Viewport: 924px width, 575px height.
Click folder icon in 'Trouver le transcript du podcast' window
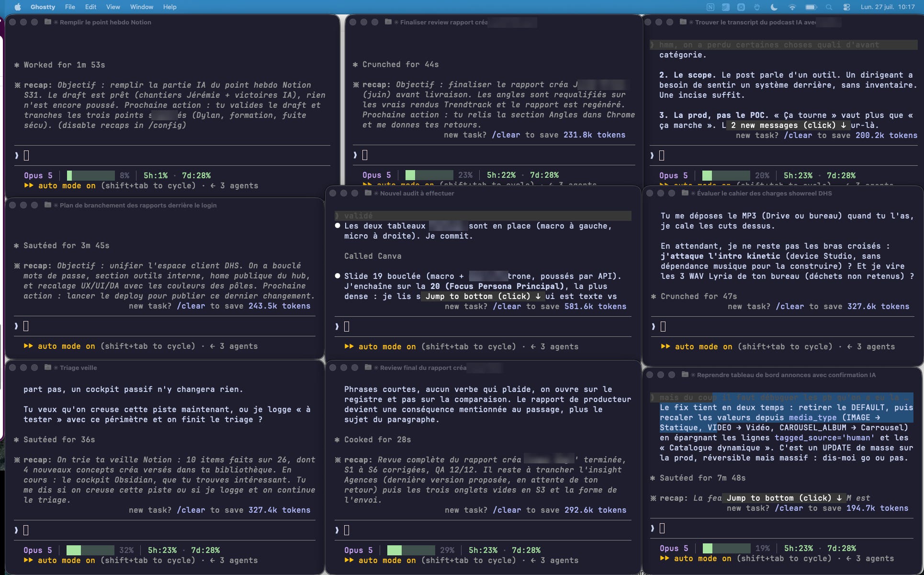[683, 22]
